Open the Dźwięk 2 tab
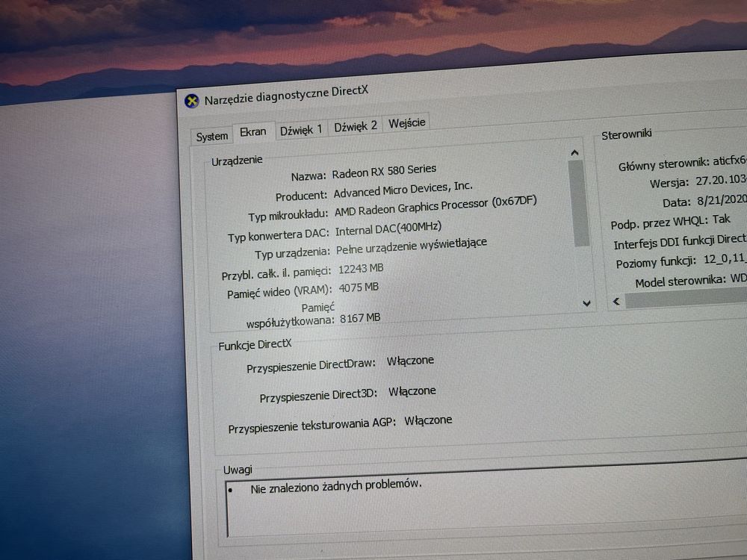 point(356,126)
